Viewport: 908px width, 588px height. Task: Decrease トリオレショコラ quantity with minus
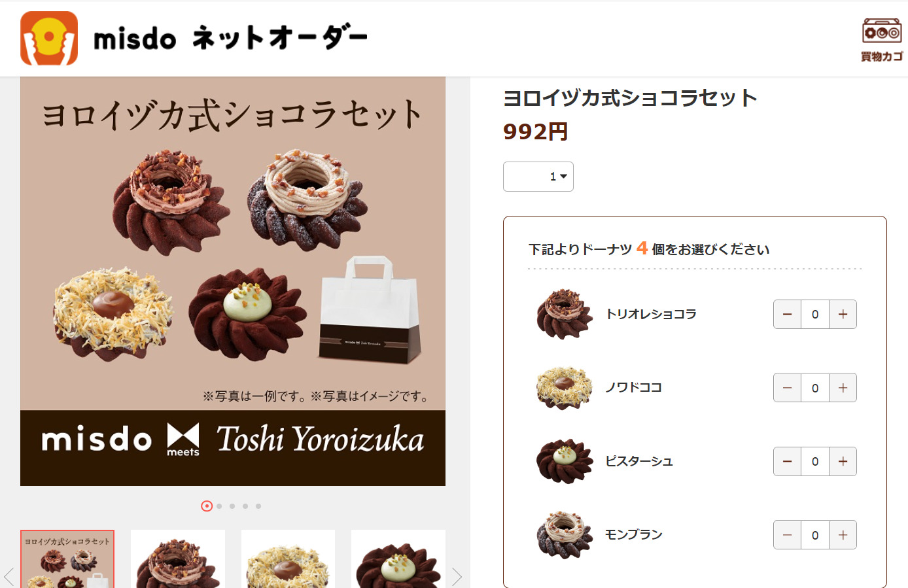[x=787, y=315]
